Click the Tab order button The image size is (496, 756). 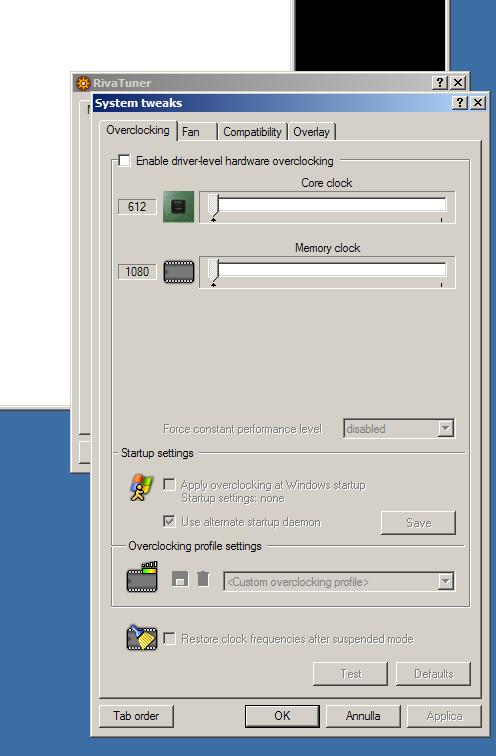click(x=136, y=716)
